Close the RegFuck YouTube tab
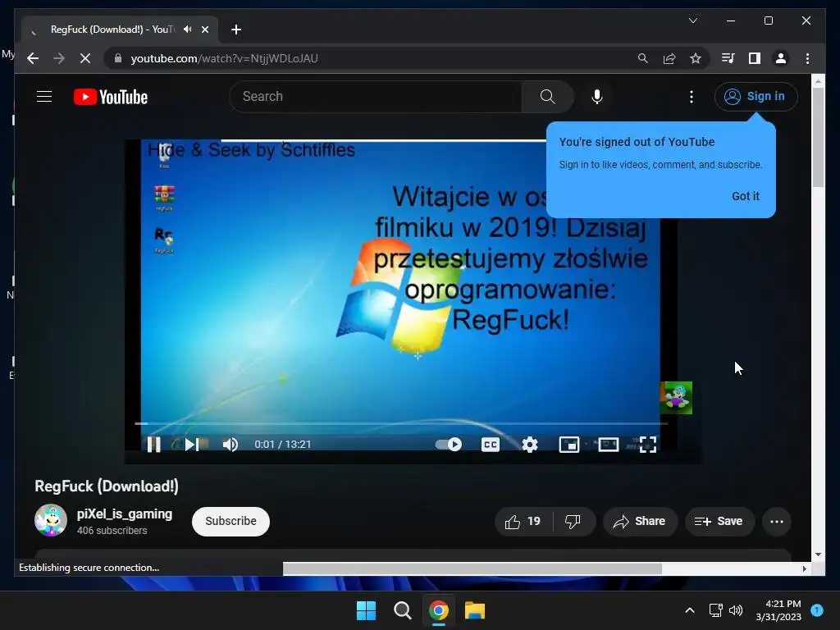Viewport: 840px width, 630px height. pos(204,30)
